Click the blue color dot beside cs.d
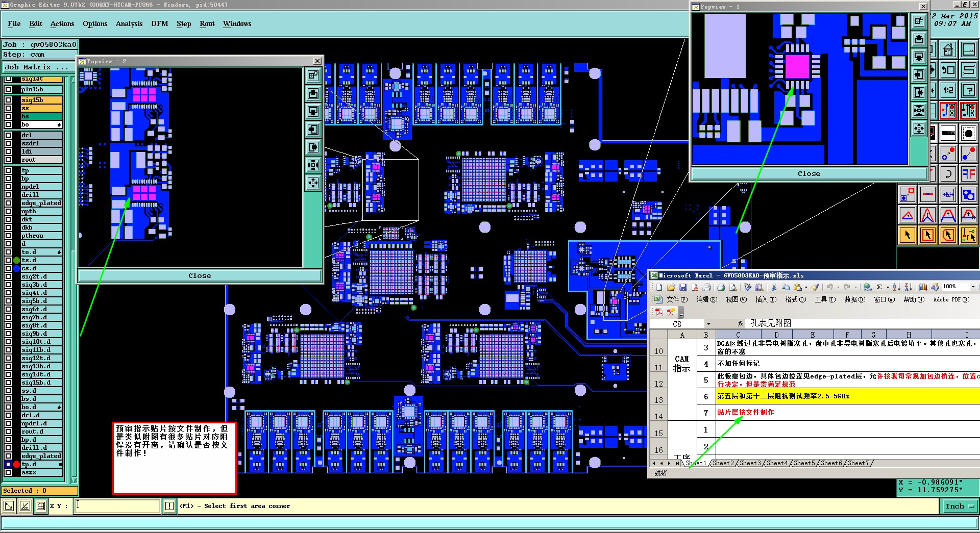 pos(16,268)
